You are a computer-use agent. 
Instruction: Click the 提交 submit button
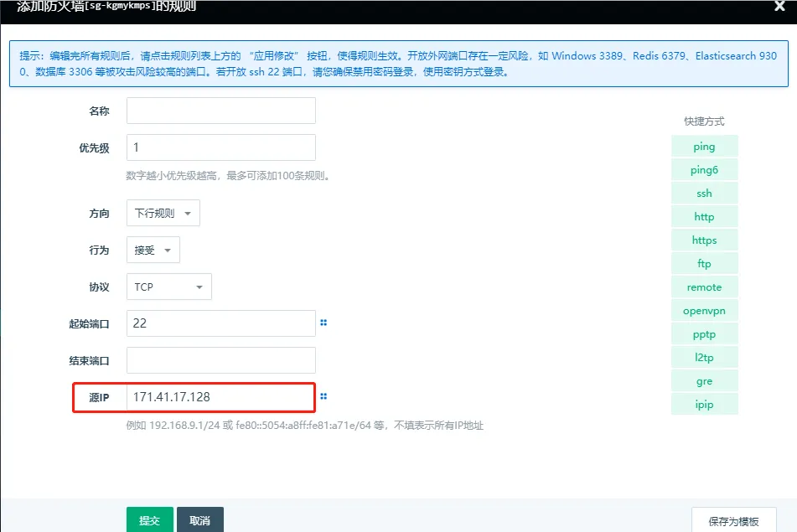coord(149,519)
